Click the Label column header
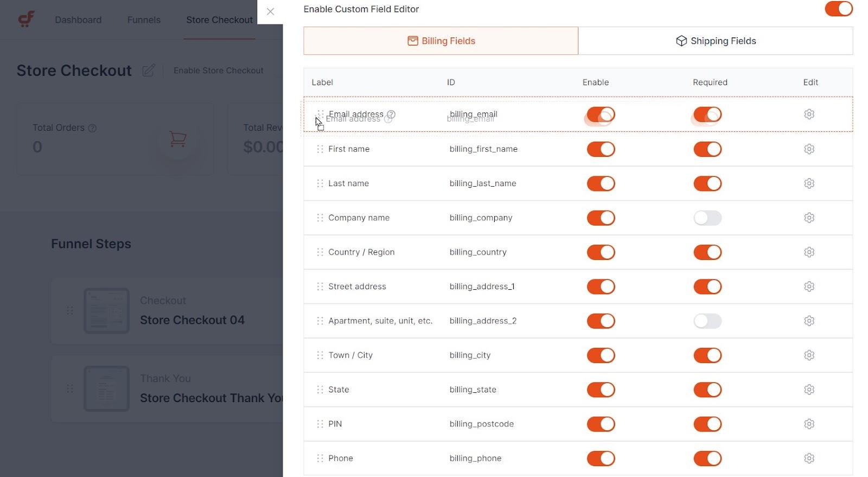Image resolution: width=868 pixels, height=477 pixels. click(322, 82)
